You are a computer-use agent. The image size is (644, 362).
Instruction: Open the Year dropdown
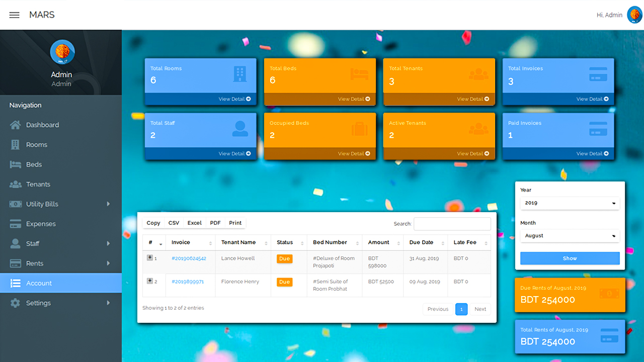point(570,203)
